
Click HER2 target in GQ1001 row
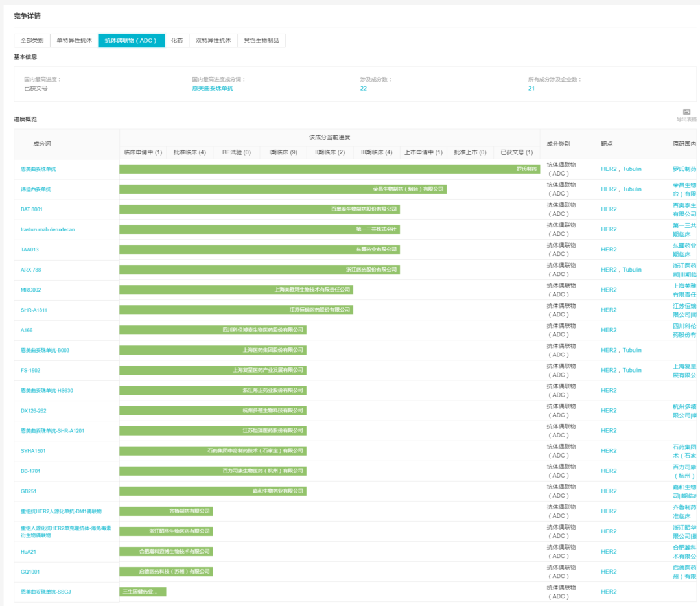click(609, 572)
